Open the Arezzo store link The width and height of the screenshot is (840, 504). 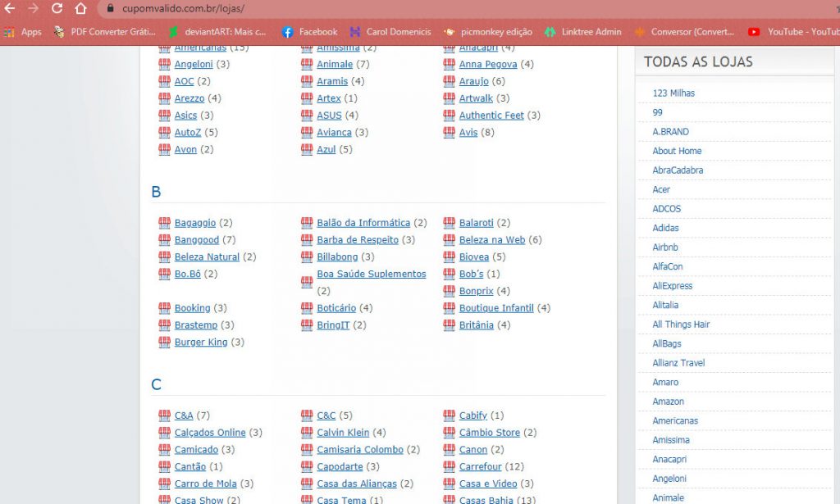pyautogui.click(x=189, y=98)
